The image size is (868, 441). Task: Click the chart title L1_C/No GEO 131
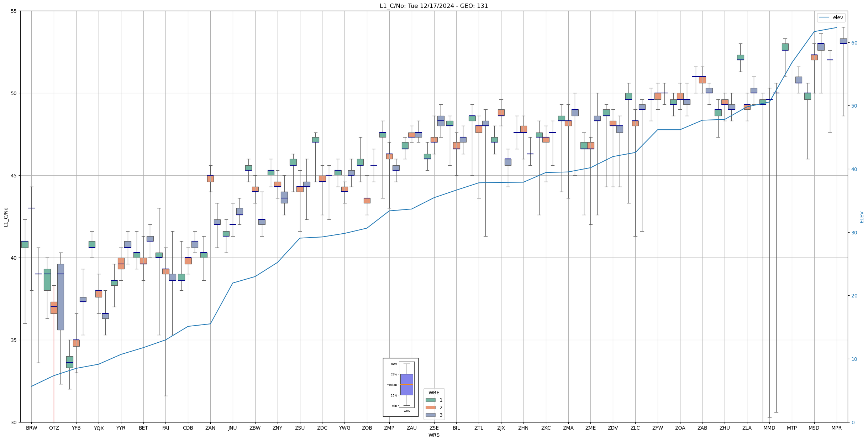point(434,6)
